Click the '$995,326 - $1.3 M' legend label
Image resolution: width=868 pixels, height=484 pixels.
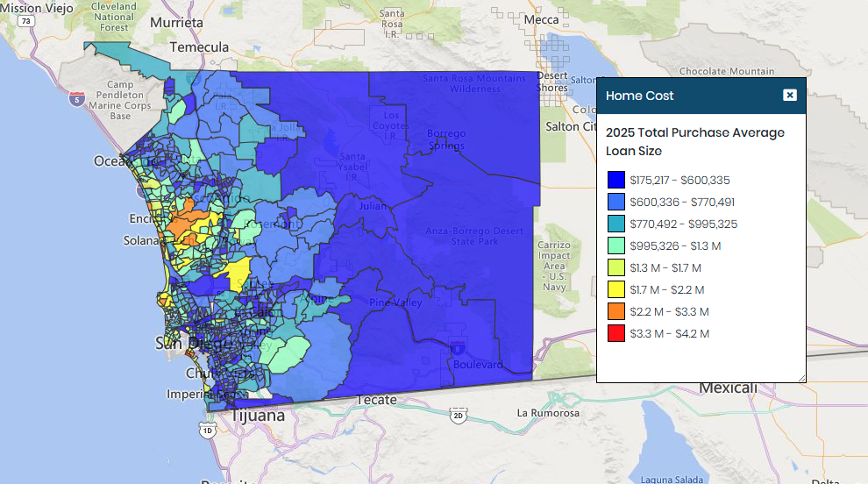[x=675, y=246]
